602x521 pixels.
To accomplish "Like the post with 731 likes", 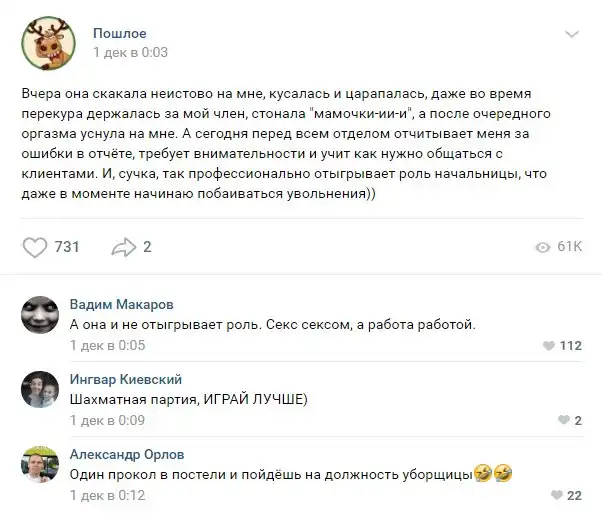I will (x=35, y=247).
